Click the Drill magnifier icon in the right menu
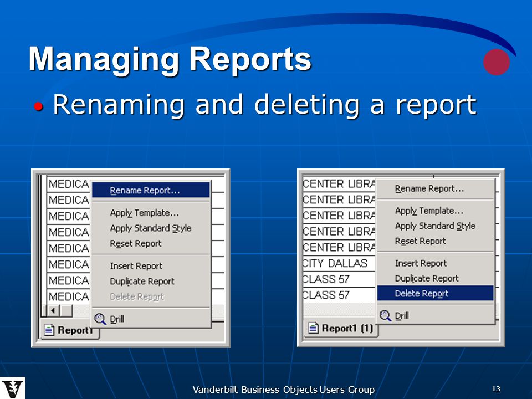This screenshot has width=532, height=399. (x=385, y=315)
